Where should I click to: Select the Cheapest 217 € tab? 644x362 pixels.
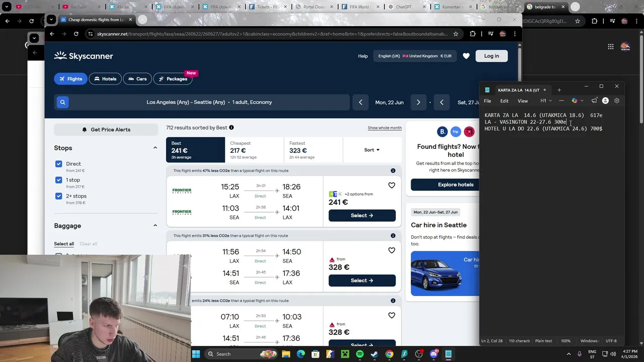(254, 150)
